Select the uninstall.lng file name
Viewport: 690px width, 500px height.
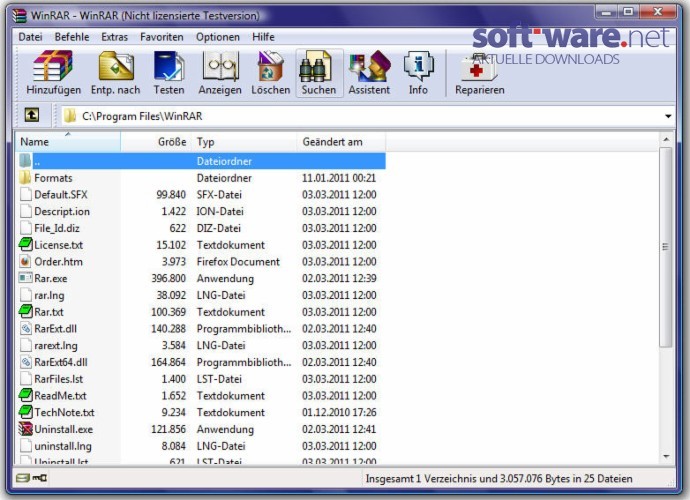pos(63,445)
